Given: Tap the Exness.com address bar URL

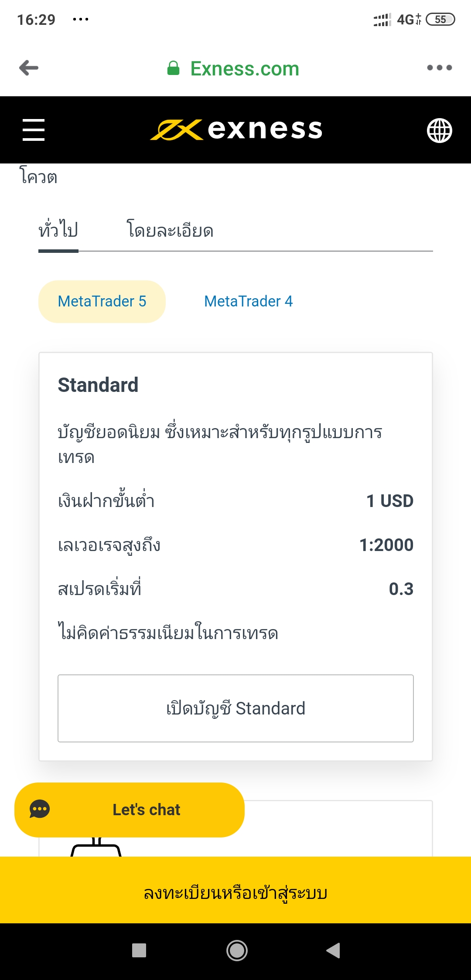Looking at the screenshot, I should [245, 68].
